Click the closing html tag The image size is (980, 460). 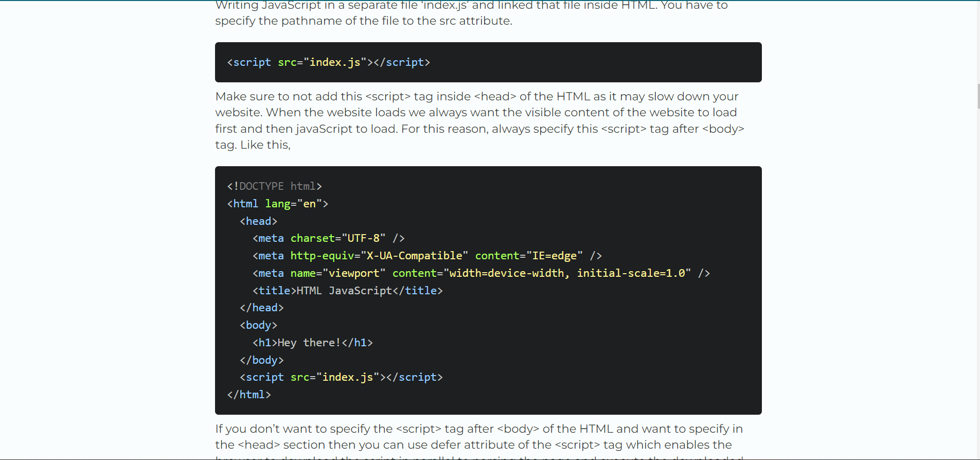249,395
